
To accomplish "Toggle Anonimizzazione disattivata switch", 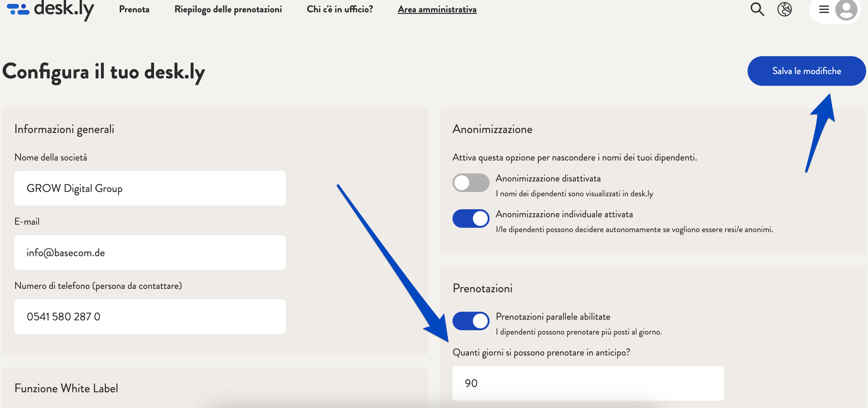I will [470, 181].
